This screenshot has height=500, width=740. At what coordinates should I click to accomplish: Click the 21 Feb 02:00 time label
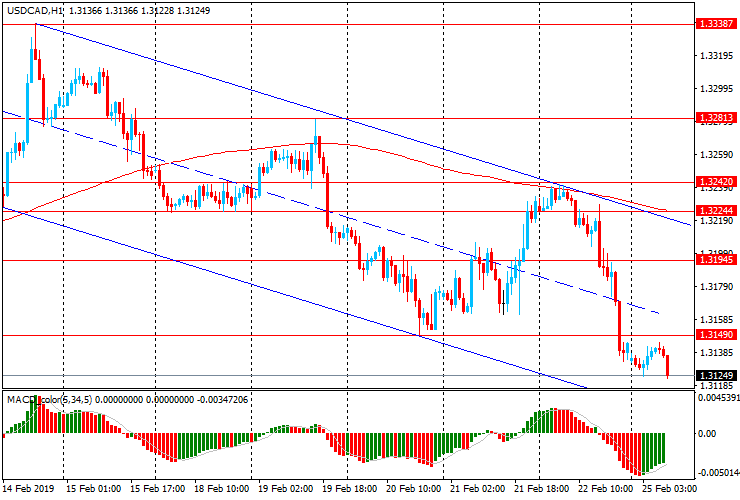478,489
